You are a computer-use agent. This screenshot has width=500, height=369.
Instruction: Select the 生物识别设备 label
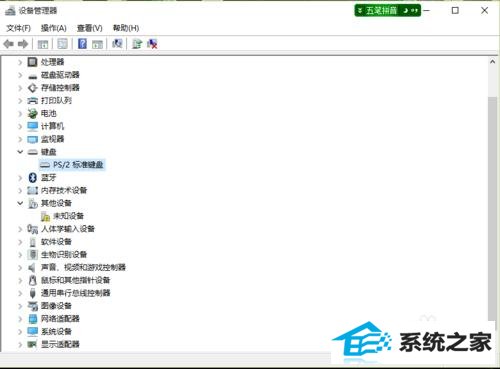(64, 255)
